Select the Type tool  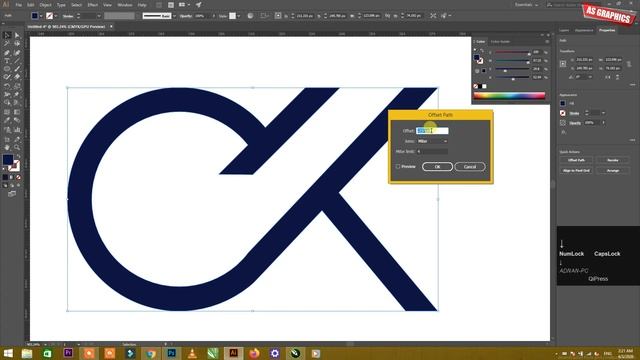(x=7, y=61)
